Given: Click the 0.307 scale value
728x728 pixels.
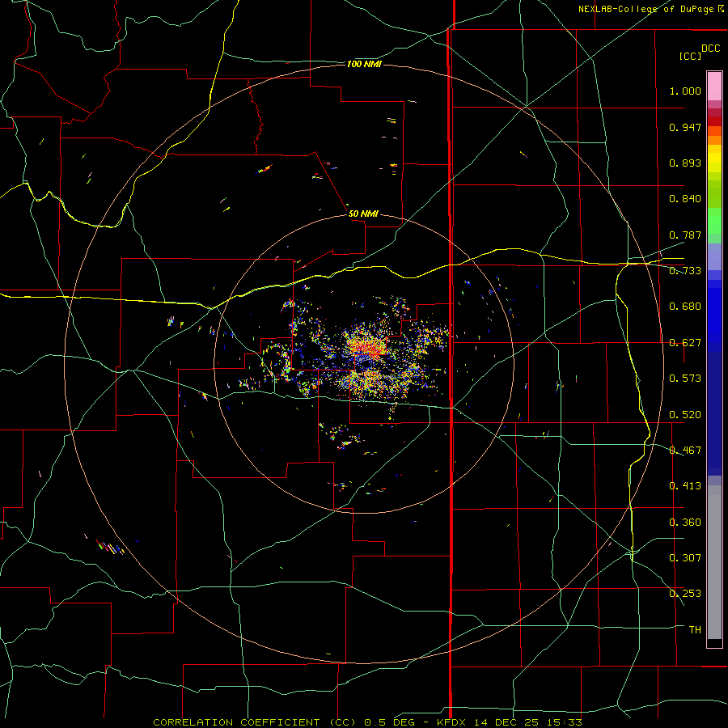Looking at the screenshot, I should [x=685, y=558].
